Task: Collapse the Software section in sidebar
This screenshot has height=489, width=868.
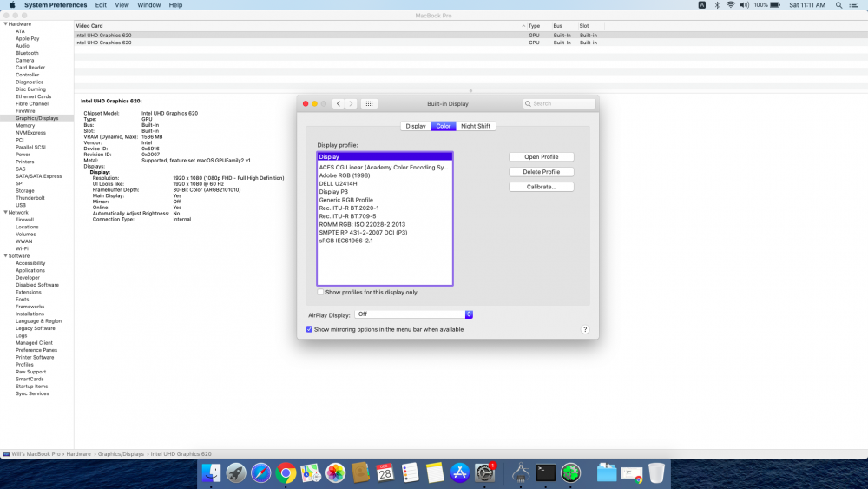Action: (5, 256)
